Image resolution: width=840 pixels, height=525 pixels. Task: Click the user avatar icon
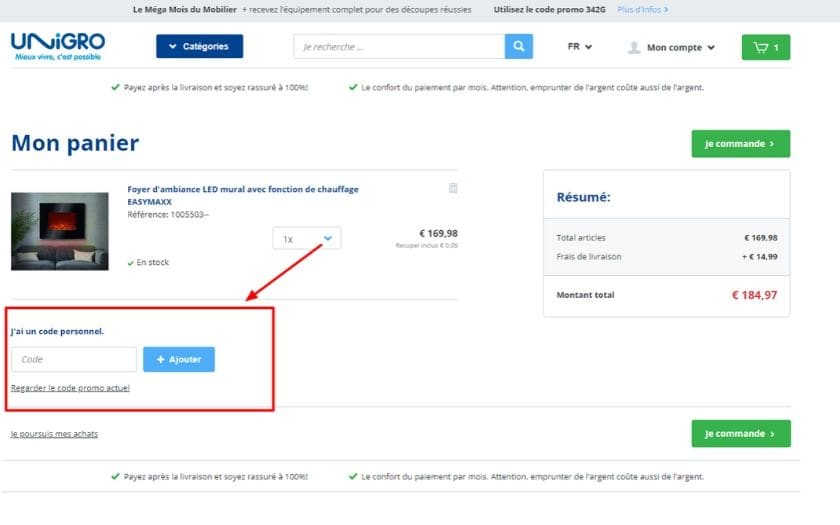[x=634, y=47]
